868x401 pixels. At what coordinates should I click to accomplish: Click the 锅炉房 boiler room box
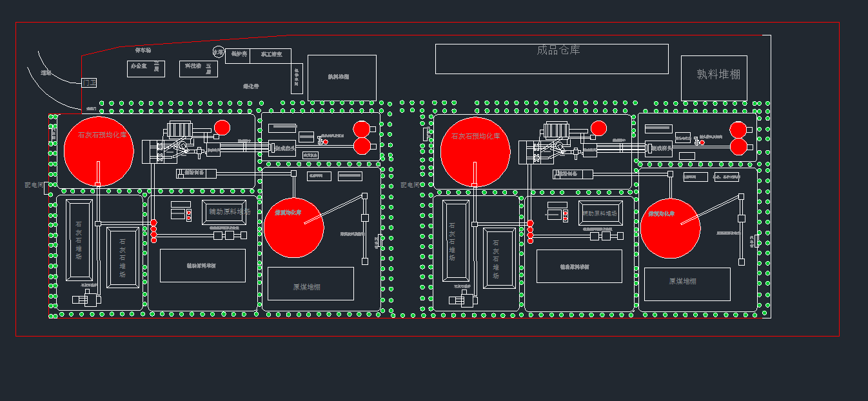point(238,55)
